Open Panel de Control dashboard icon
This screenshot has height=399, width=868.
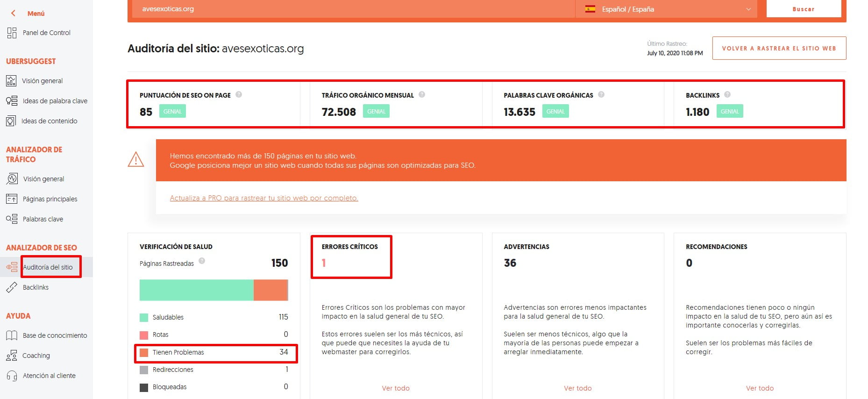click(x=12, y=33)
